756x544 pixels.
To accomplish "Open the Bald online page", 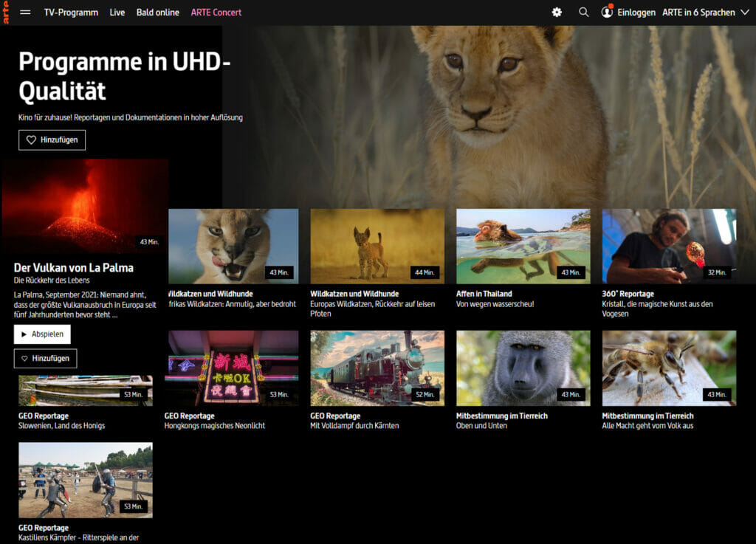I will pyautogui.click(x=158, y=13).
